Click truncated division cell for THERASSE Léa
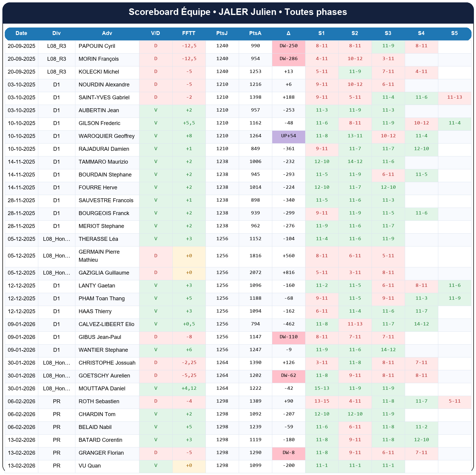Screen dimensions: 476x475 click(x=57, y=239)
